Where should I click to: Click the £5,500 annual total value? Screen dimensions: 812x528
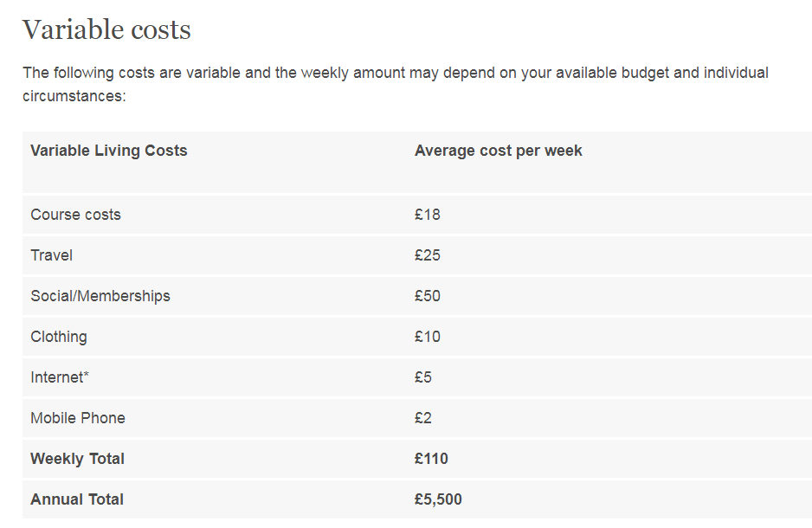tap(438, 499)
